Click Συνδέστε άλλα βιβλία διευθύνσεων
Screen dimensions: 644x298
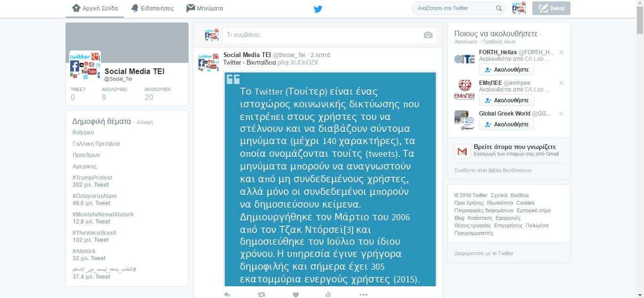pos(493,170)
